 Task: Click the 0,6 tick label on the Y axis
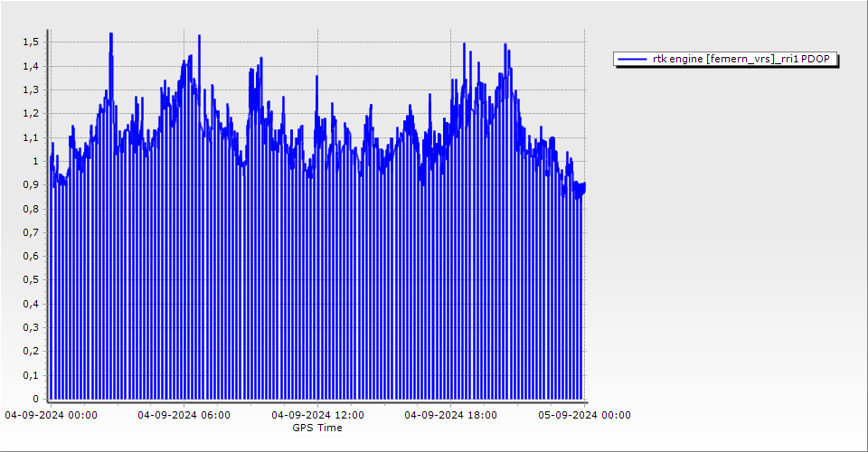(32, 256)
